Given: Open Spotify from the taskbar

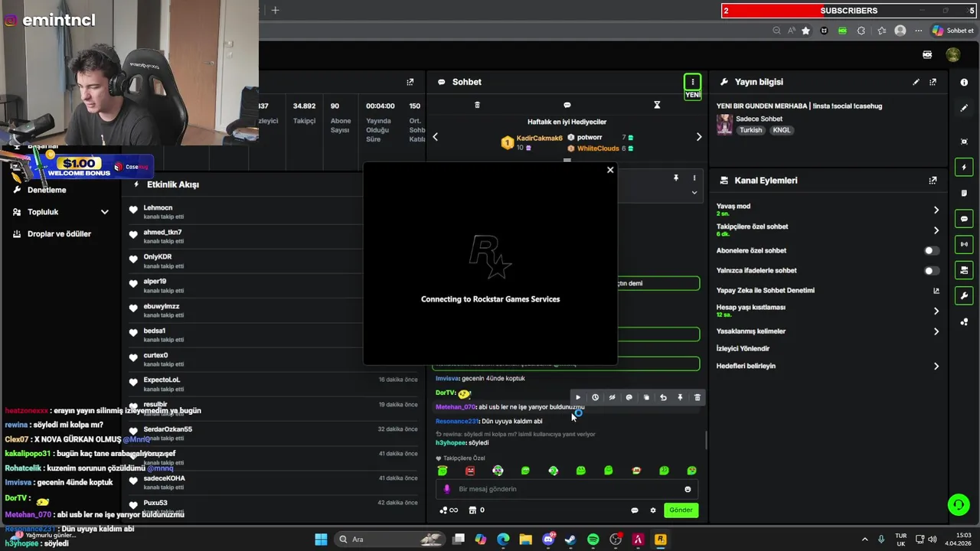Looking at the screenshot, I should [593, 540].
